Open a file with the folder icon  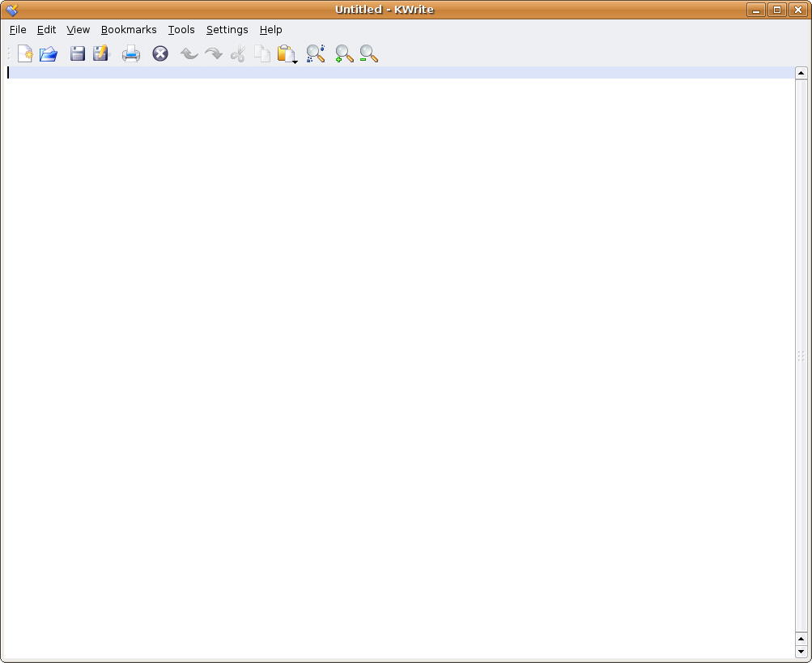[49, 54]
